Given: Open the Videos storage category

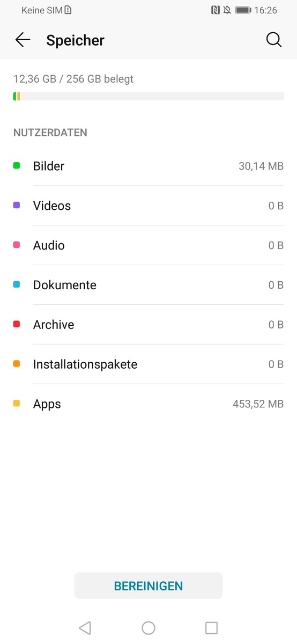Looking at the screenshot, I should (x=148, y=206).
